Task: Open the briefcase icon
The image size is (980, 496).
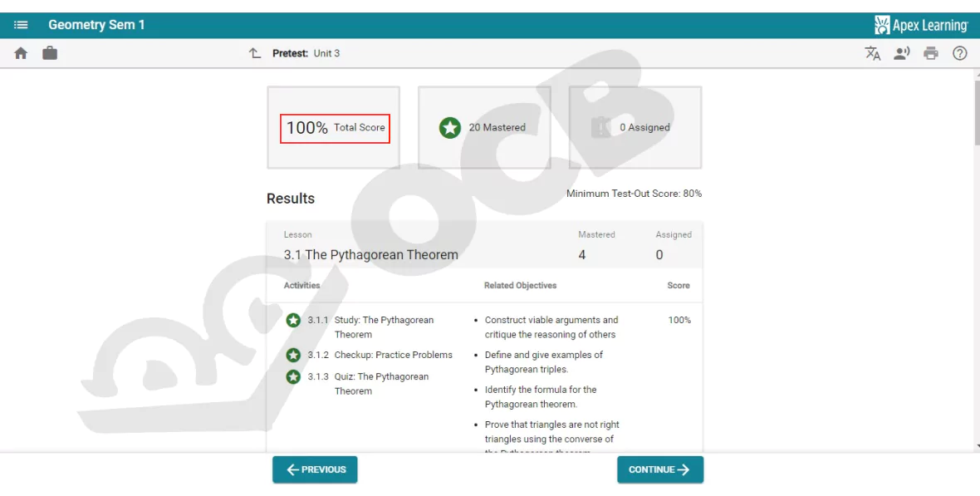Action: tap(50, 53)
